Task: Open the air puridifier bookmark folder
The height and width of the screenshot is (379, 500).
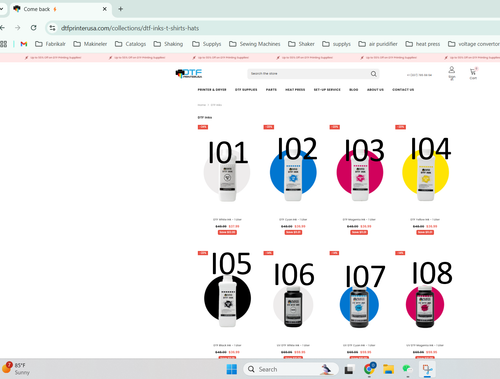Action: coord(378,44)
